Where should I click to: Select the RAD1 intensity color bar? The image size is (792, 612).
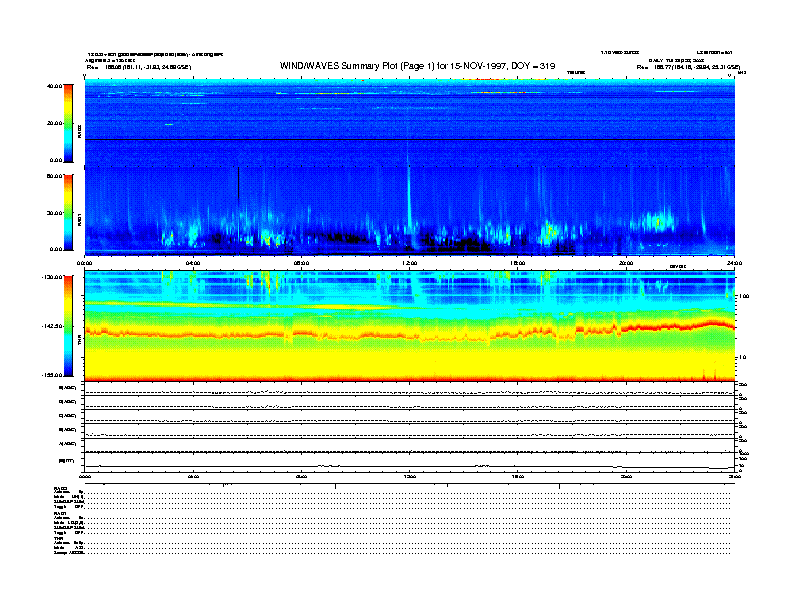[68, 212]
